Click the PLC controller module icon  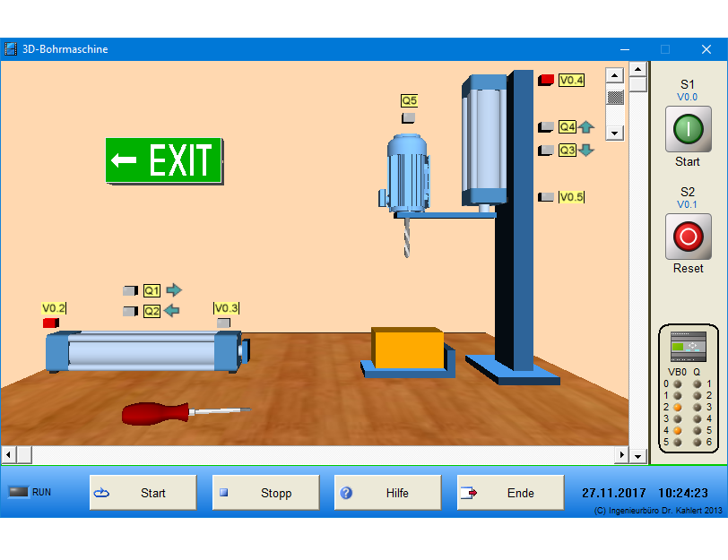(x=688, y=347)
